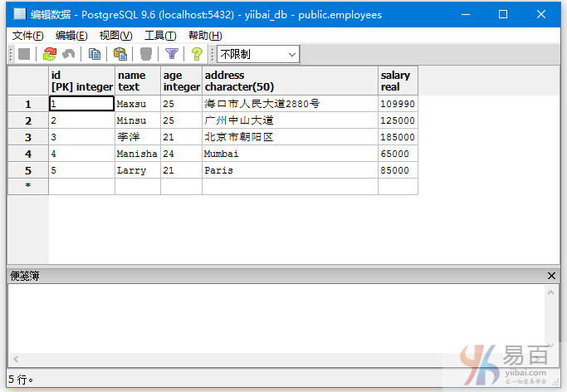Open the 帮助 (Help) menu
Image resolution: width=567 pixels, height=392 pixels.
point(205,35)
